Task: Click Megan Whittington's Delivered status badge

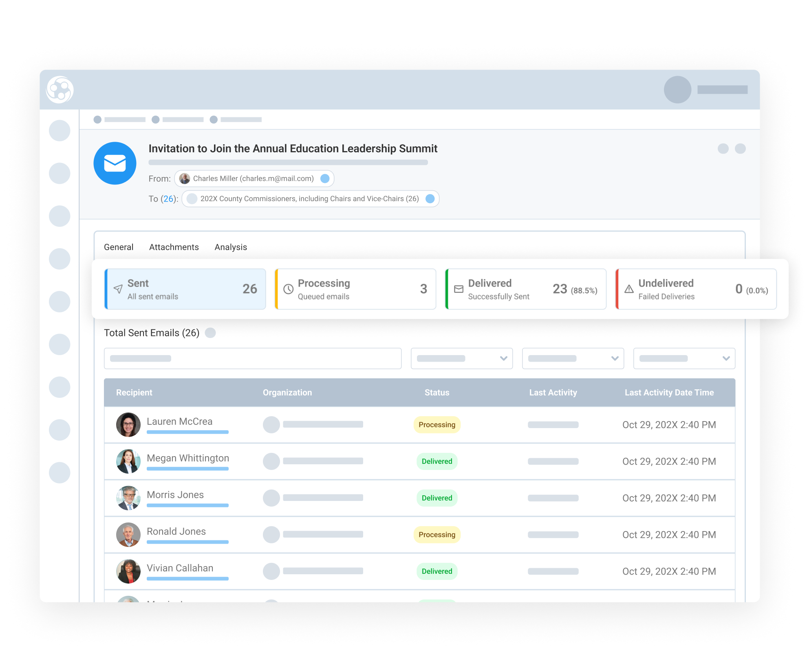Action: click(437, 461)
